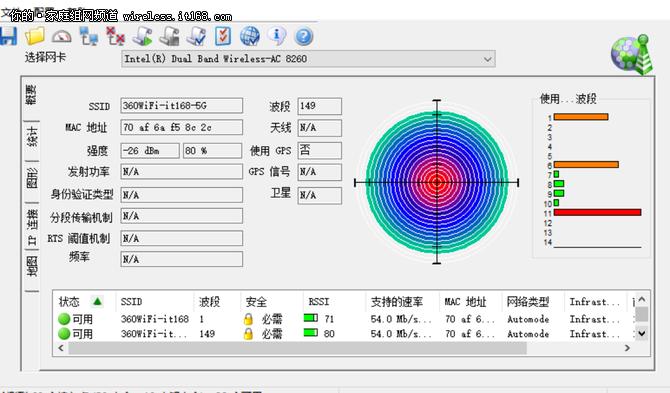Click MAC 地址 field 70 af 6a f5 8c 2c
The width and height of the screenshot is (670, 393).
[x=182, y=127]
